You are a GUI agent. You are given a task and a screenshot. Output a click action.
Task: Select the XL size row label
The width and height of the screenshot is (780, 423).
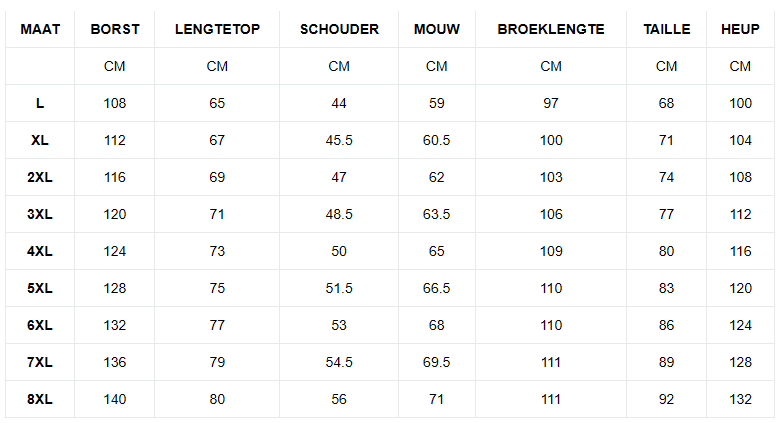[40, 140]
